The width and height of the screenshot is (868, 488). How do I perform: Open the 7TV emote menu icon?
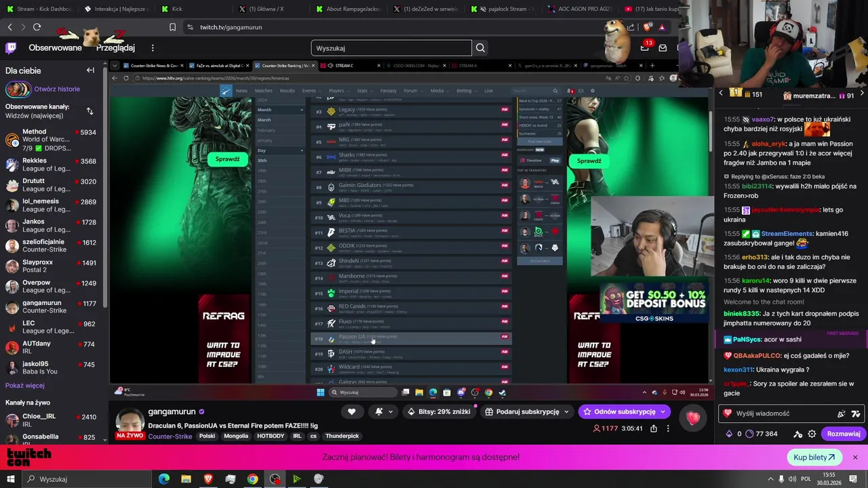pyautogui.click(x=856, y=413)
